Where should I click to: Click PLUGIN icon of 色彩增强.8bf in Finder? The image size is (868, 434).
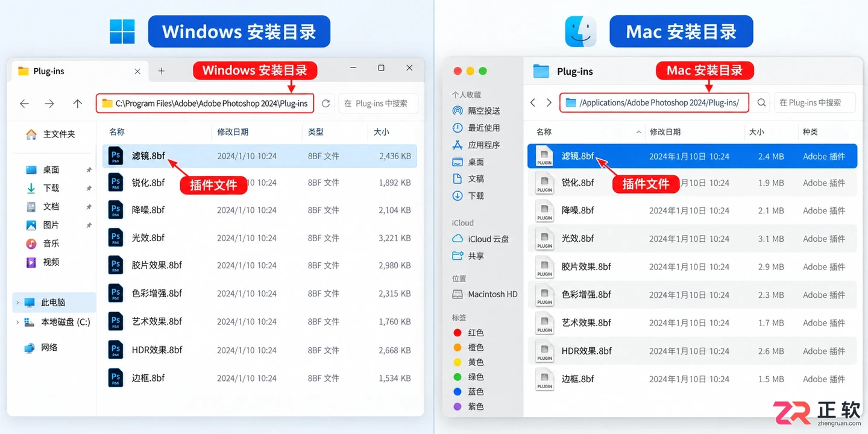pos(545,295)
